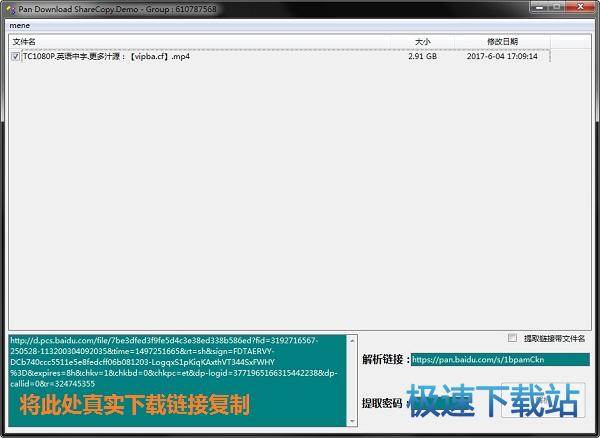Click the pan.baidu.com 解析链接 input field

pyautogui.click(x=500, y=360)
